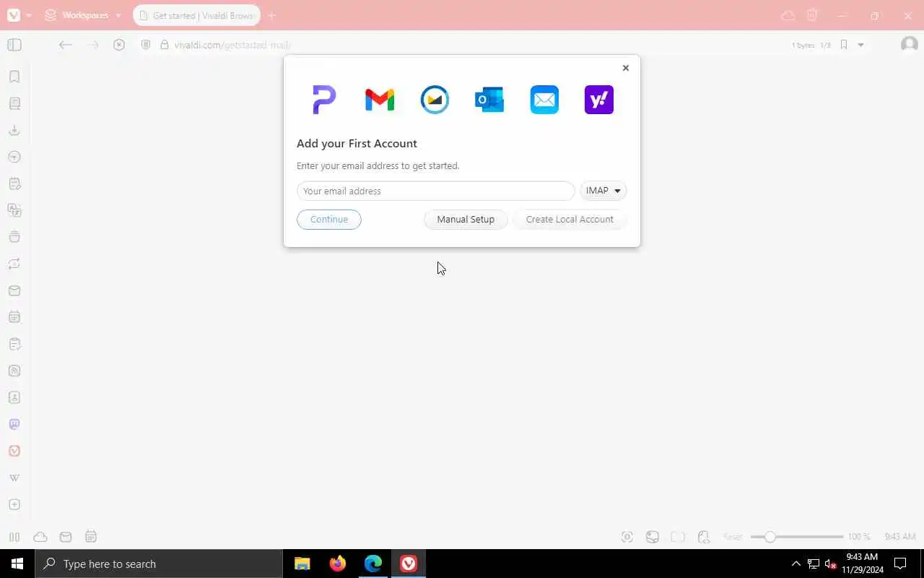Open the Vivaldi main menu icon
This screenshot has width=924, height=578.
[14, 15]
